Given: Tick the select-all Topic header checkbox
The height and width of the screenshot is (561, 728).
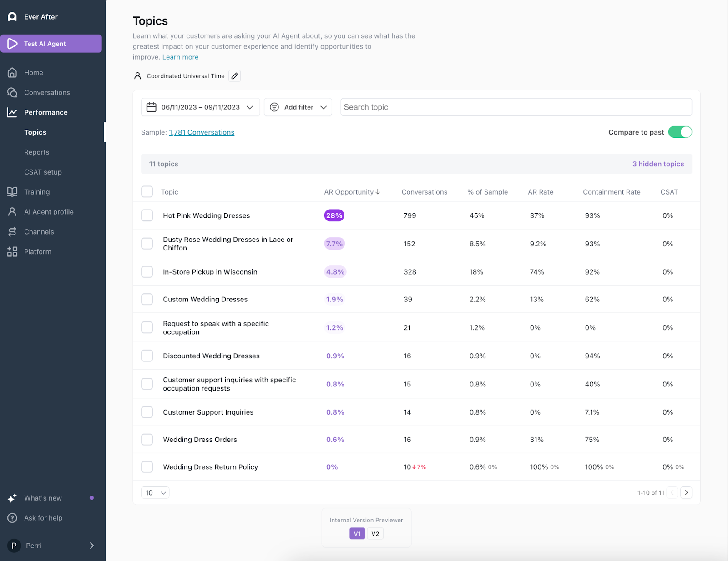Looking at the screenshot, I should coord(147,191).
